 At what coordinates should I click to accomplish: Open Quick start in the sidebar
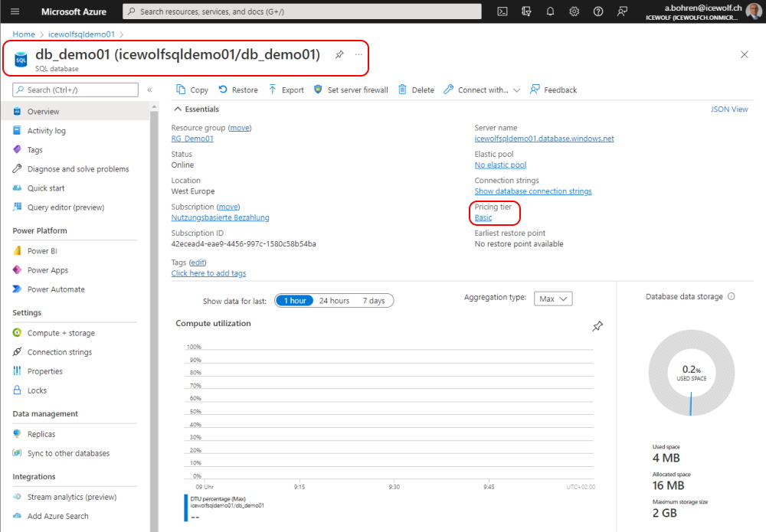pyautogui.click(x=75, y=188)
